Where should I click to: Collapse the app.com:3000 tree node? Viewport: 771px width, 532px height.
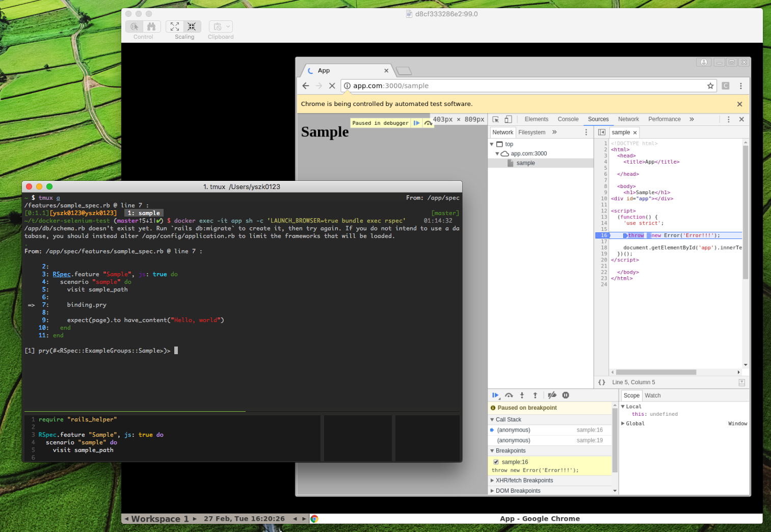(x=497, y=153)
